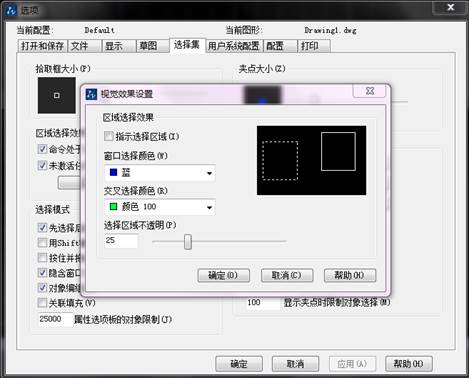Confirm visual effect settings with 确定(O)
The image size is (469, 378).
click(x=223, y=276)
